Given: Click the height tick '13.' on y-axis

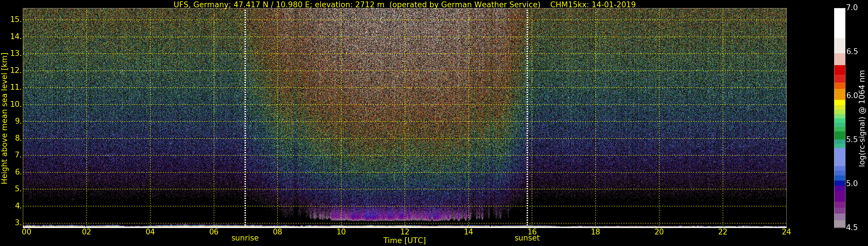Looking at the screenshot, I should click(x=16, y=54).
